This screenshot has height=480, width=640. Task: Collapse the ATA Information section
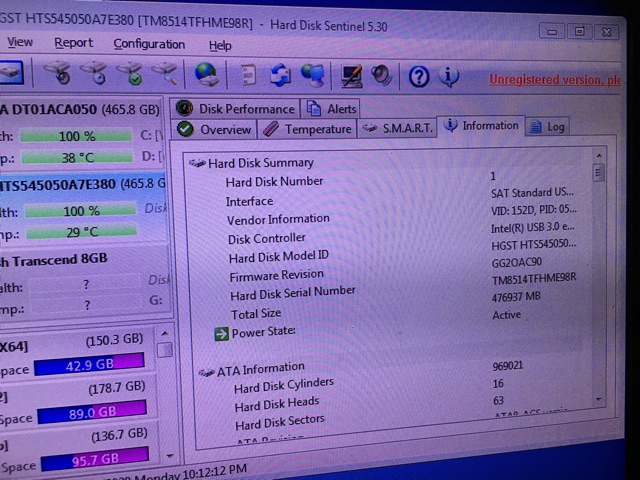[x=206, y=371]
